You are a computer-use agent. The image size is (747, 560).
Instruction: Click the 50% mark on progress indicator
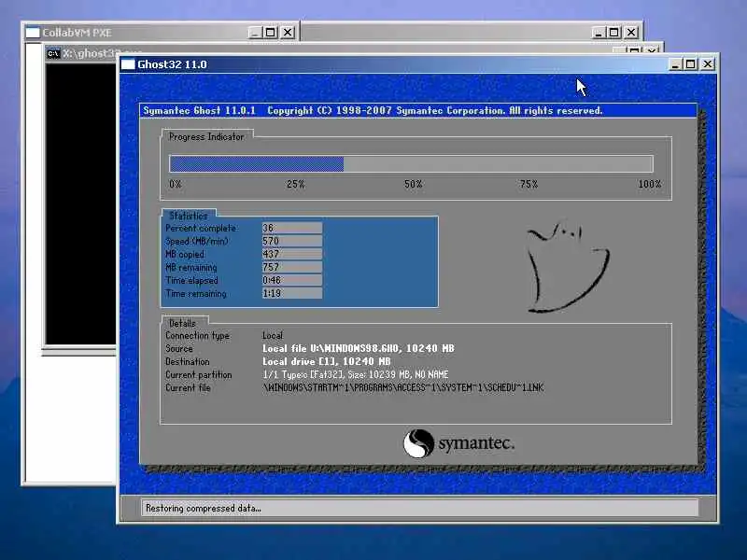(413, 184)
